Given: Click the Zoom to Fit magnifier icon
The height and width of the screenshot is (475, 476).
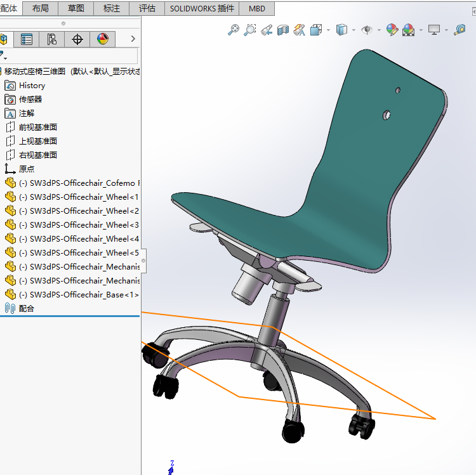Looking at the screenshot, I should click(x=233, y=30).
